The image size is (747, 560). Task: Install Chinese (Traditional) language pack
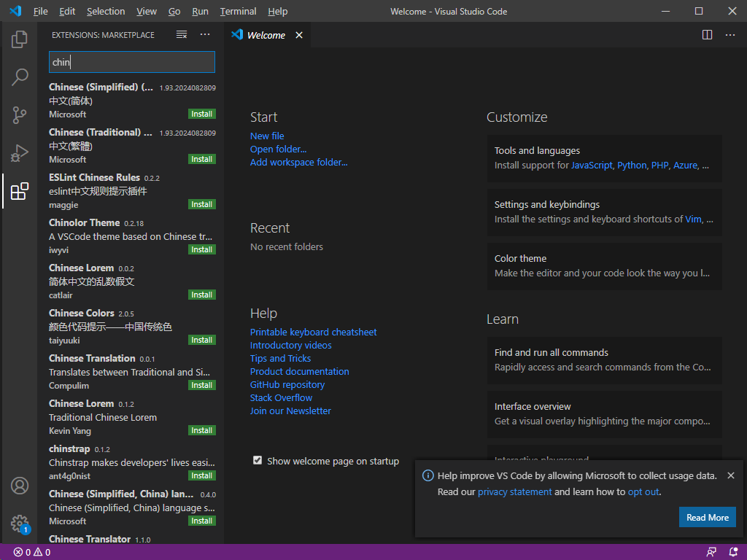tap(202, 159)
